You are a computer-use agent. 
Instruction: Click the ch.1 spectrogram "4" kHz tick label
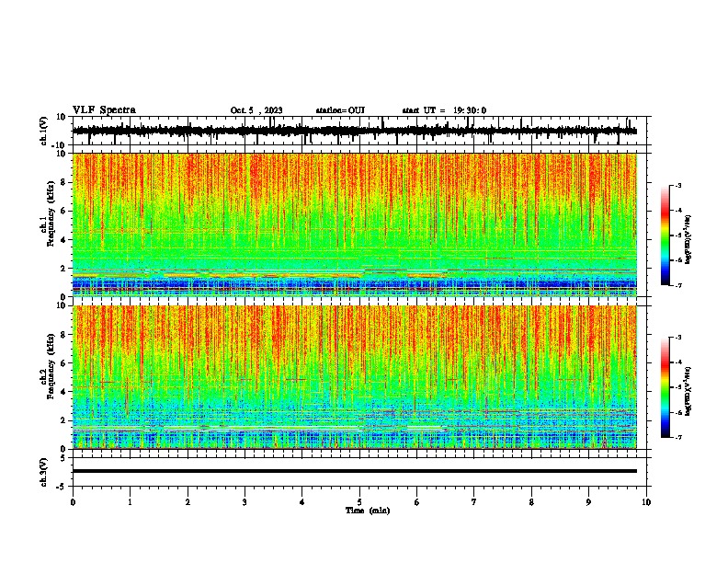click(63, 240)
